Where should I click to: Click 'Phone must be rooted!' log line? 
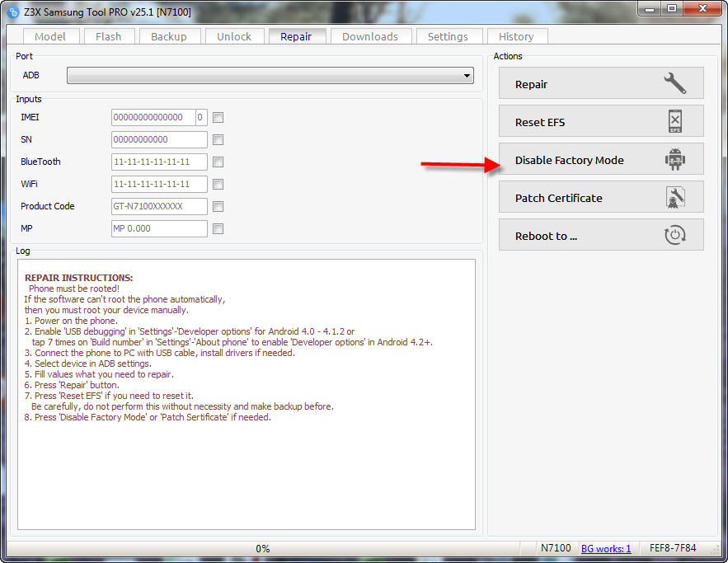click(x=74, y=289)
